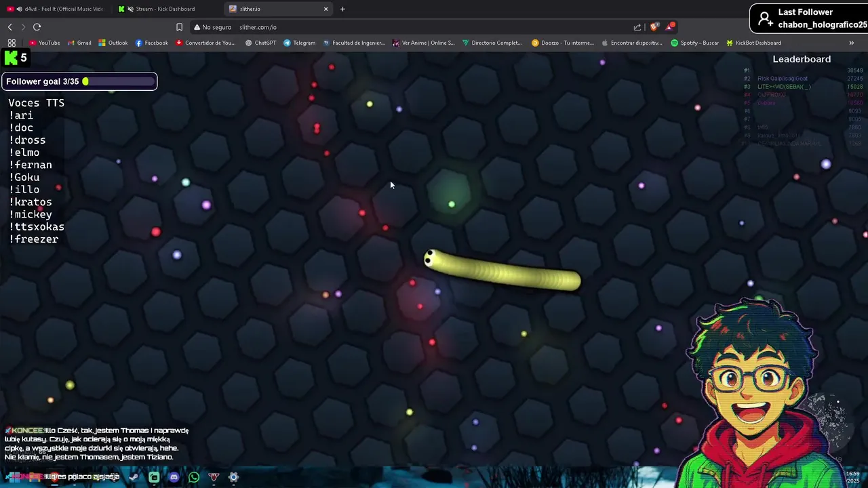This screenshot has width=868, height=488.
Task: Click the !illo voice command
Action: click(x=24, y=190)
